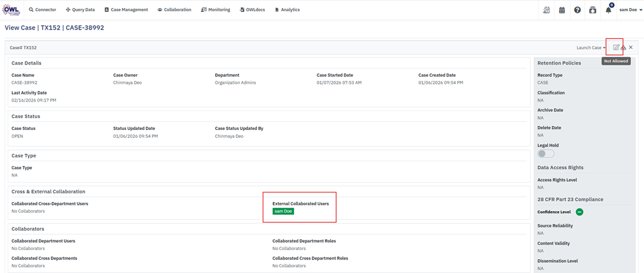This screenshot has height=273, width=644.
Task: Open the notifications bell
Action: pyautogui.click(x=608, y=10)
